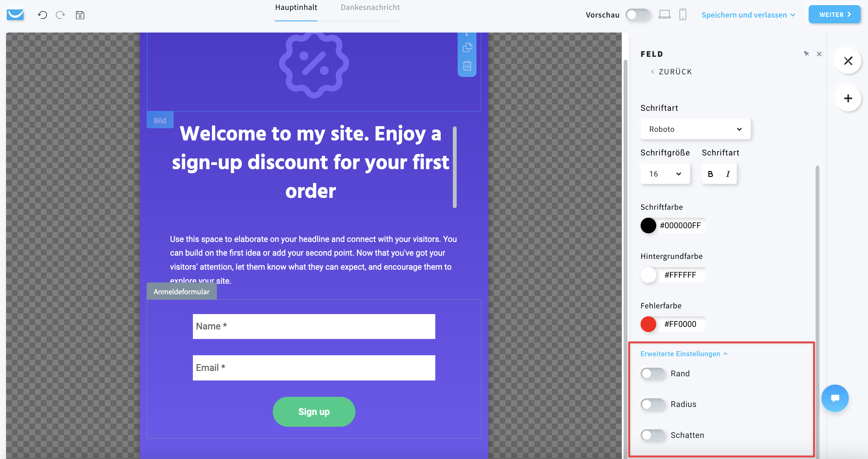Click the Email input field

[x=314, y=368]
